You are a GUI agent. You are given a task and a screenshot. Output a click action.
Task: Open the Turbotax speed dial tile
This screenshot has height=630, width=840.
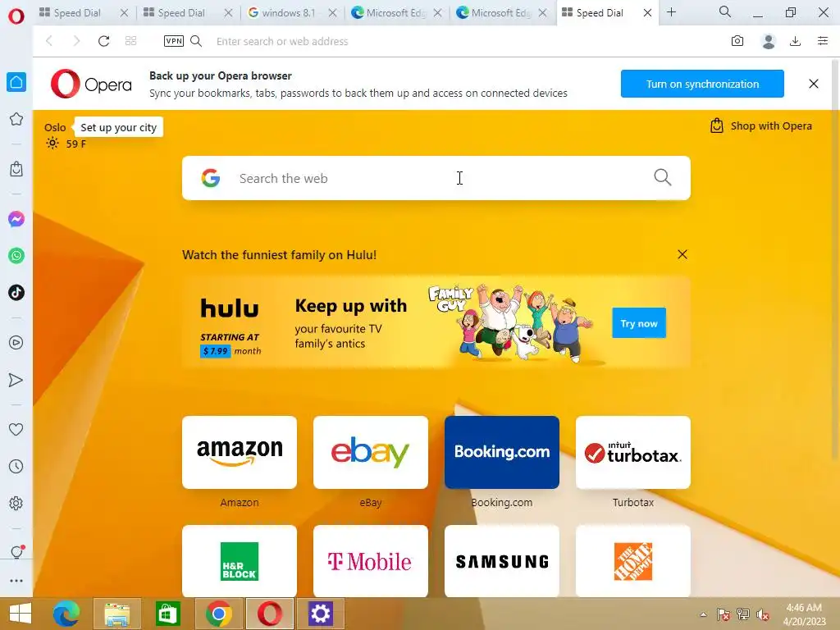633,452
